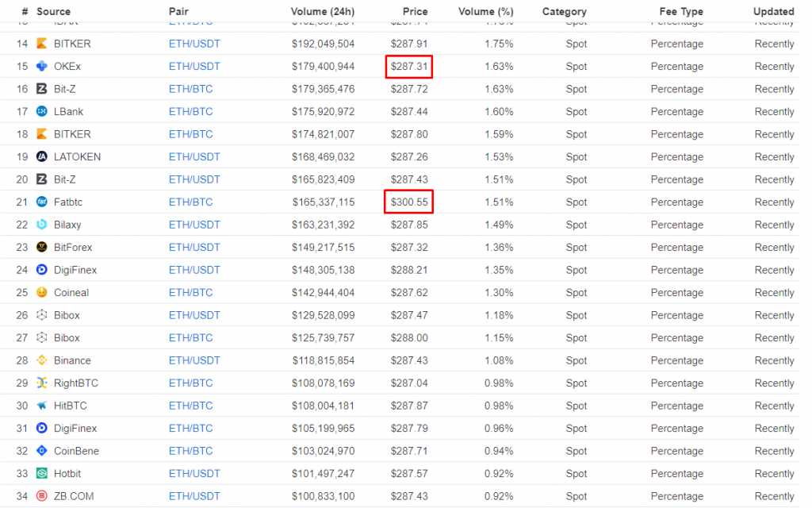812x508 pixels.
Task: Click the Bibox logo in row 27
Action: point(42,338)
